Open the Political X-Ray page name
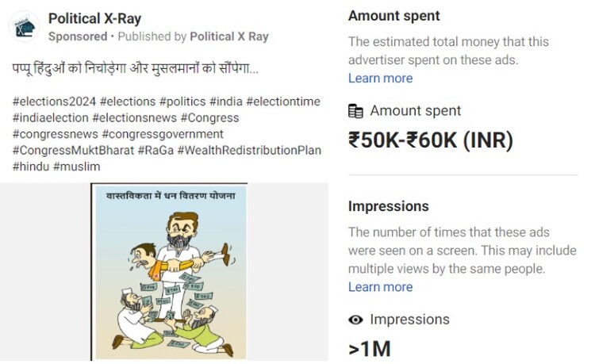The height and width of the screenshot is (364, 595). tap(94, 18)
